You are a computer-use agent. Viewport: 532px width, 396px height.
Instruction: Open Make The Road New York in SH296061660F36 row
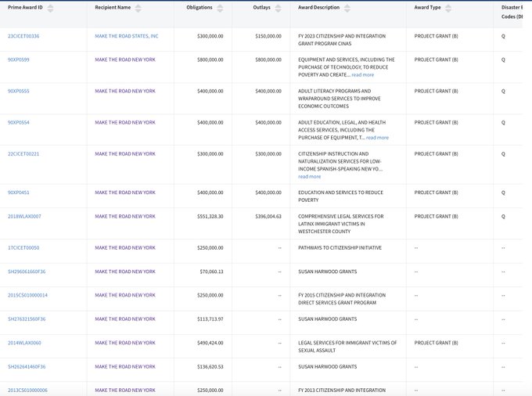(x=125, y=272)
